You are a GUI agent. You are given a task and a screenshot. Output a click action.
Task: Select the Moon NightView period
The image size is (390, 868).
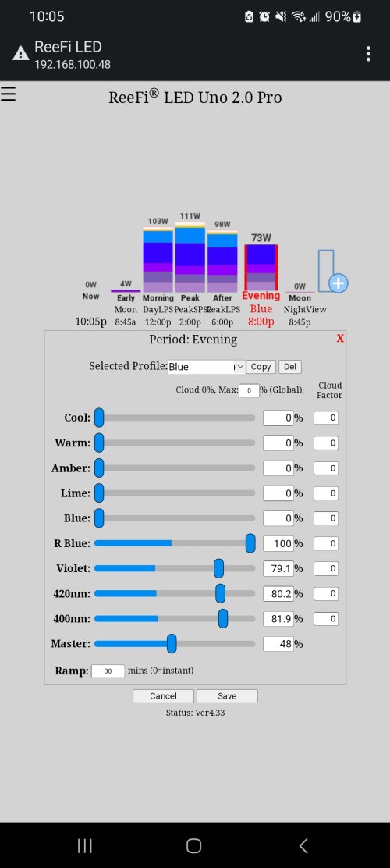pyautogui.click(x=300, y=304)
